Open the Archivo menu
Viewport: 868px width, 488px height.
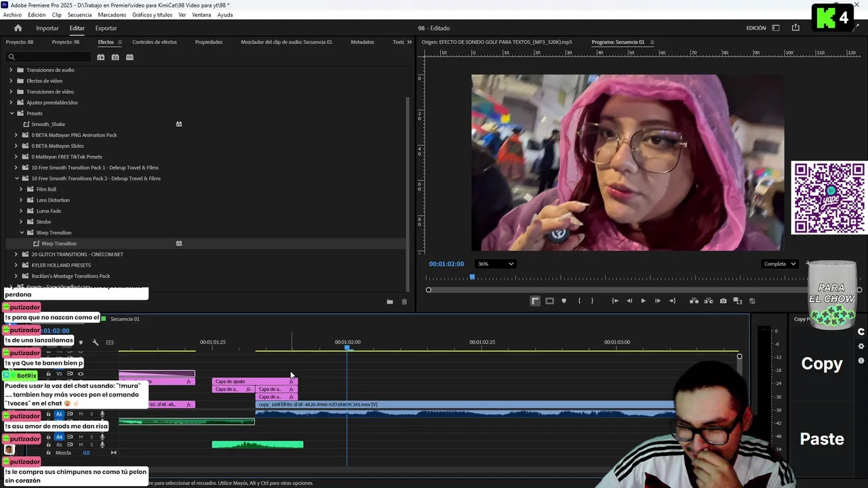(12, 15)
